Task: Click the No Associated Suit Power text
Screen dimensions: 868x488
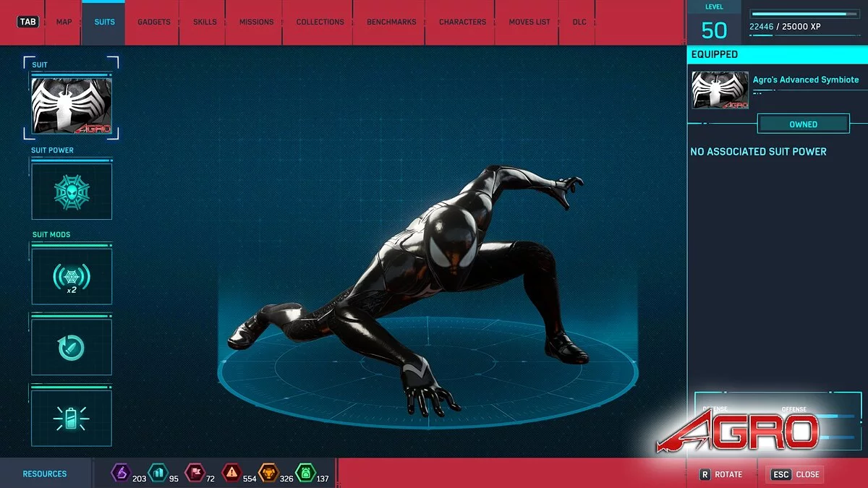Action: point(758,152)
